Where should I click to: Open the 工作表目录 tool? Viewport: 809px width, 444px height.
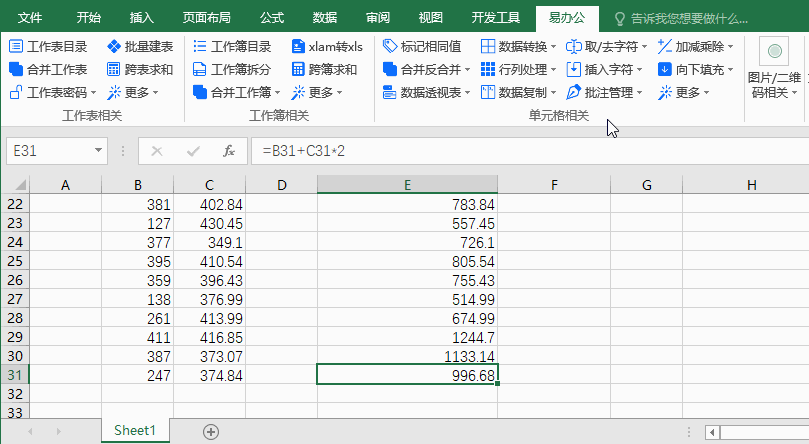coord(48,46)
